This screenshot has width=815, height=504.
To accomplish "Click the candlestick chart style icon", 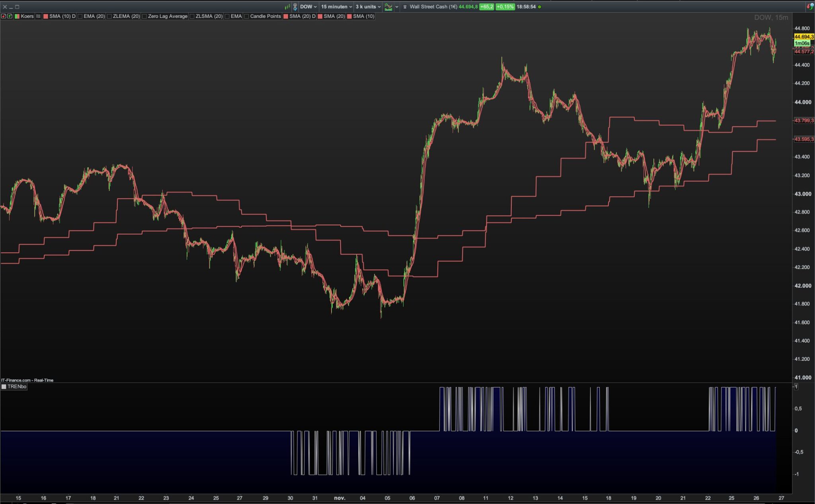I will pyautogui.click(x=287, y=7).
